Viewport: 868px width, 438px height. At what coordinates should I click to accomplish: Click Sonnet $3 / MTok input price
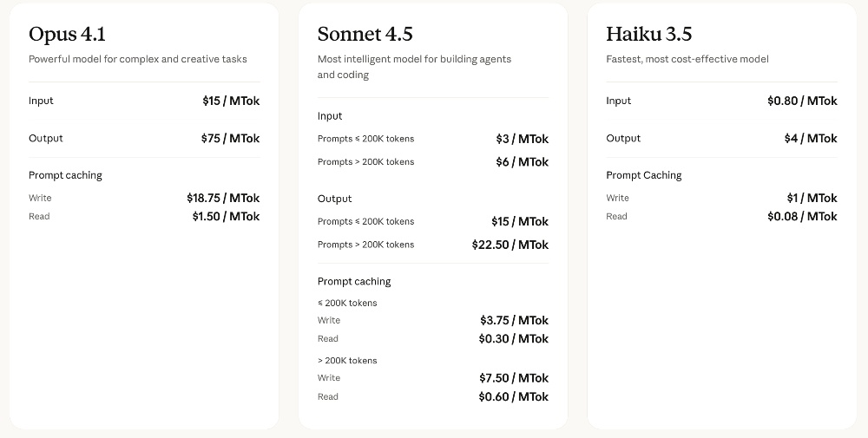522,139
